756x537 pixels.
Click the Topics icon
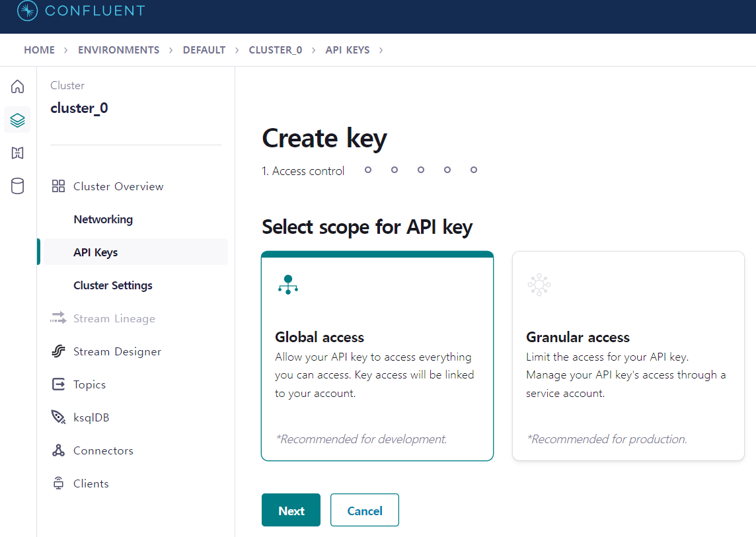pyautogui.click(x=58, y=384)
